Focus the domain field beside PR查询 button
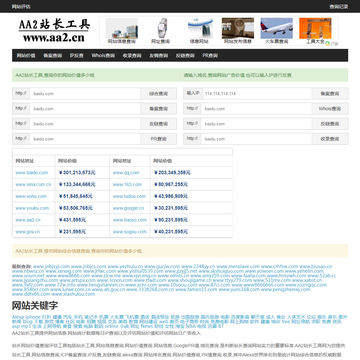The width and height of the screenshot is (360, 360). point(85,139)
